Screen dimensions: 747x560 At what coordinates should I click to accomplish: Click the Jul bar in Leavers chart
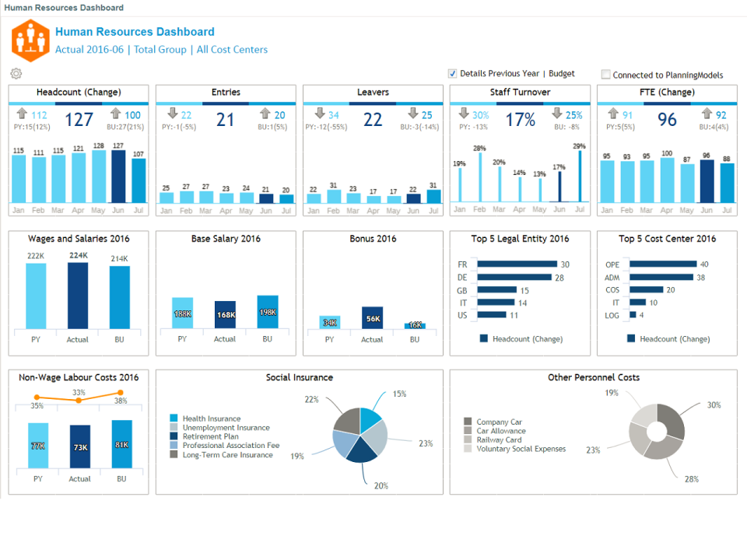(x=433, y=197)
